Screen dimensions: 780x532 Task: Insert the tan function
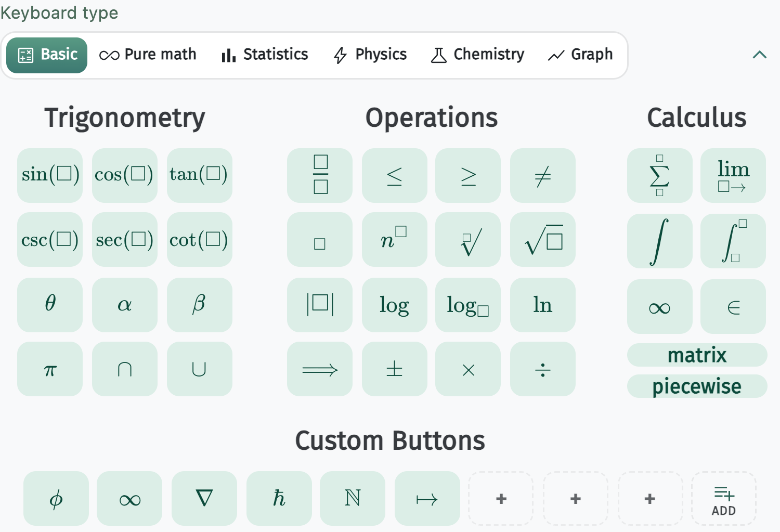point(200,175)
